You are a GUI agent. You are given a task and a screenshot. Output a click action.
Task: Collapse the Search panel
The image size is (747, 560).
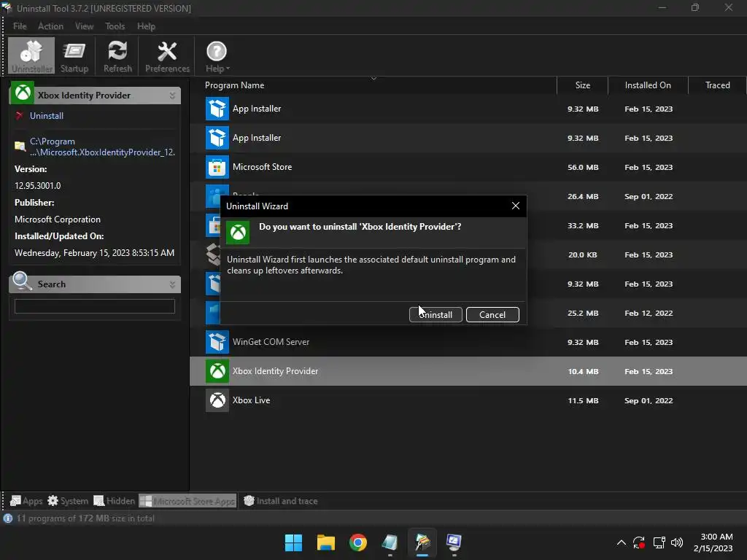pyautogui.click(x=172, y=285)
